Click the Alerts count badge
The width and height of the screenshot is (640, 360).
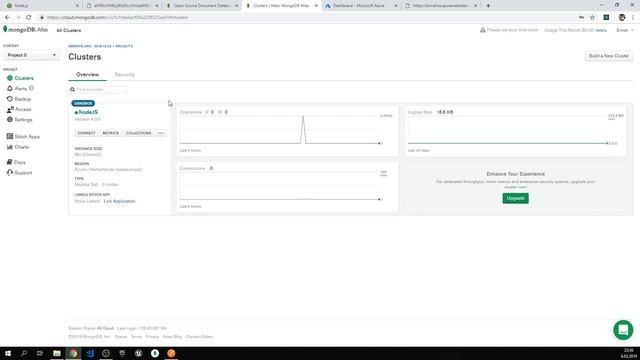tap(31, 88)
